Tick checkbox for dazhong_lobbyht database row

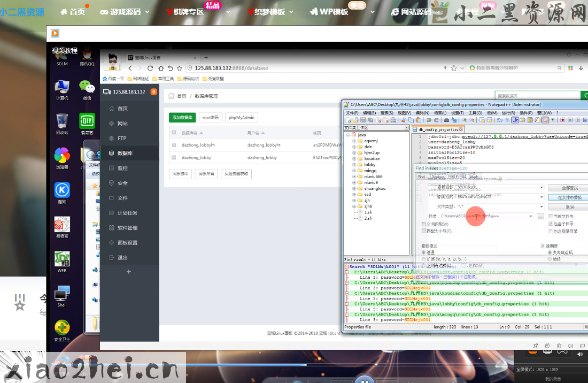click(x=174, y=145)
